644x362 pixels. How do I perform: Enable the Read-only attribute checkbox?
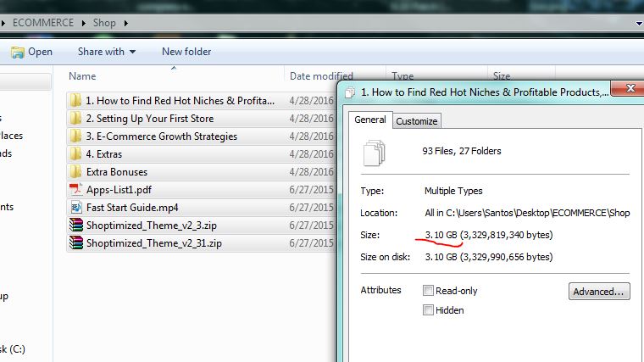tap(430, 291)
